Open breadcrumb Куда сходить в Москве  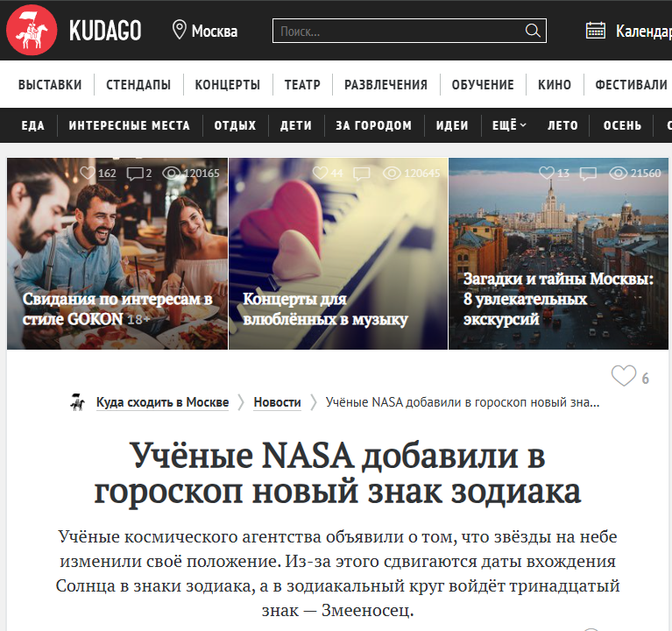point(162,402)
